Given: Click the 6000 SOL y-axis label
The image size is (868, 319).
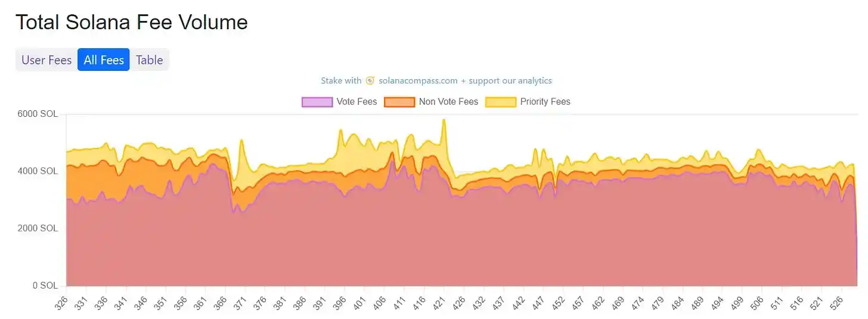Looking at the screenshot, I should coord(39,114).
